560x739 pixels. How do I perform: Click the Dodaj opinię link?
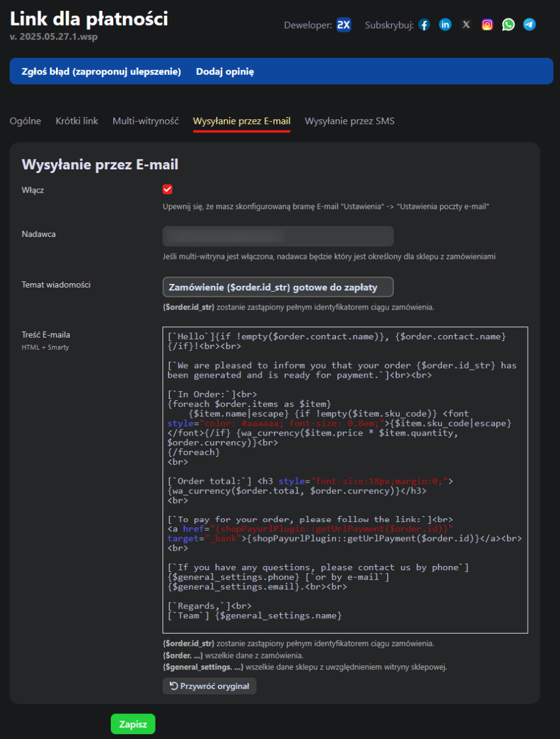click(225, 72)
